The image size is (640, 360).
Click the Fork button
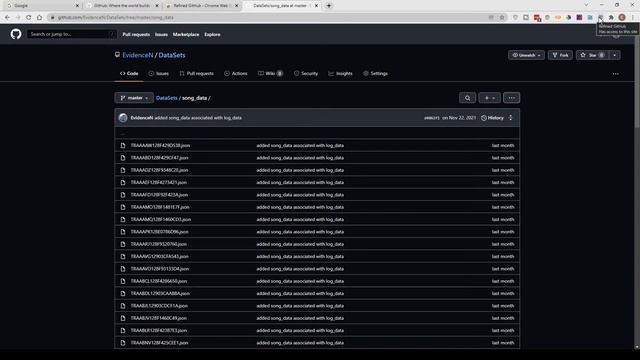(x=560, y=55)
